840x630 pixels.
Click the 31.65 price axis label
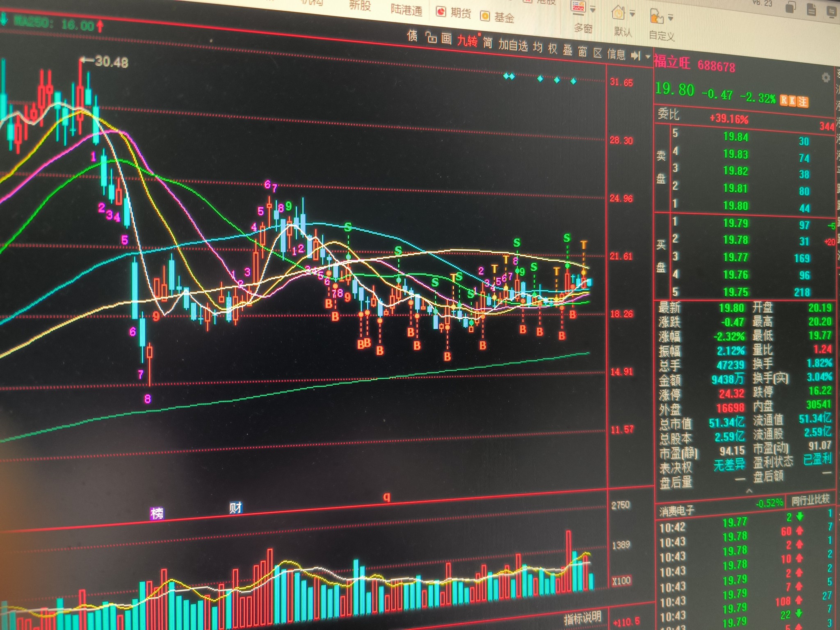(621, 82)
